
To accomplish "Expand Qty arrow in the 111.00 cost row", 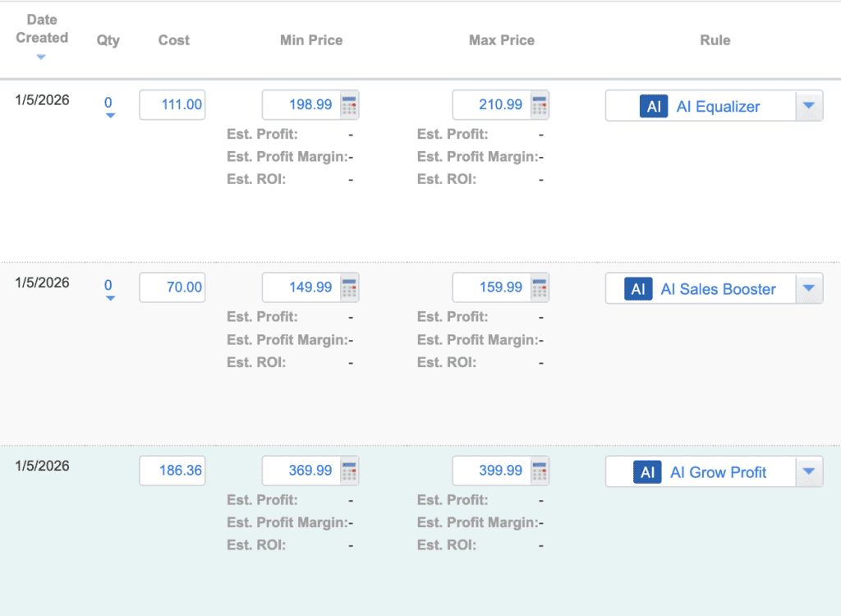I will click(x=109, y=117).
